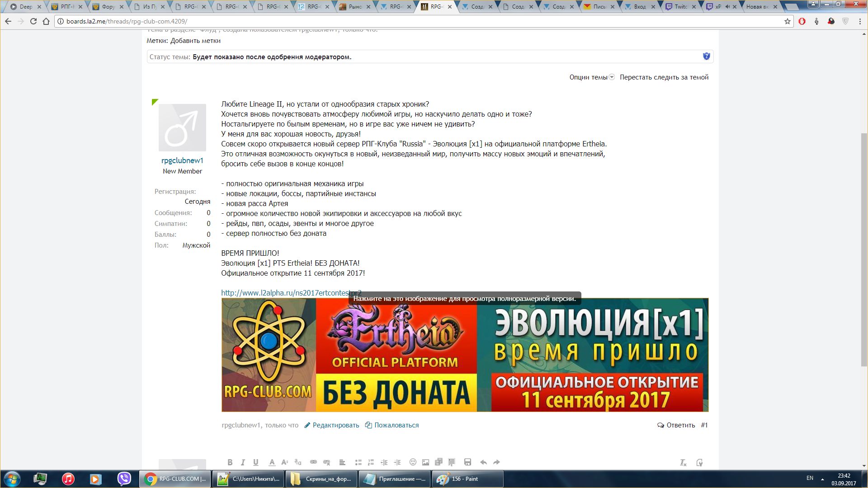Toggle underline formatting in the reply editor
Screen dimensions: 868x488
click(x=256, y=462)
